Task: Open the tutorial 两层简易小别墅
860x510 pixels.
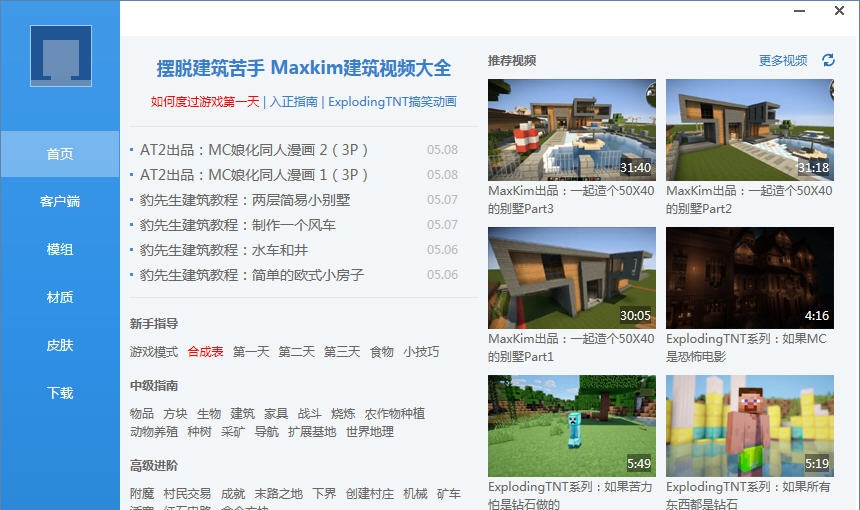Action: click(x=245, y=200)
